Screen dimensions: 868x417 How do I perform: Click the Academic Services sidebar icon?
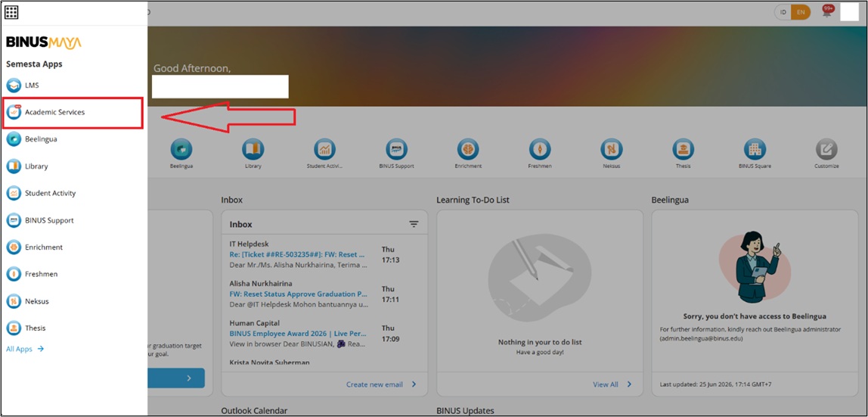coord(14,112)
